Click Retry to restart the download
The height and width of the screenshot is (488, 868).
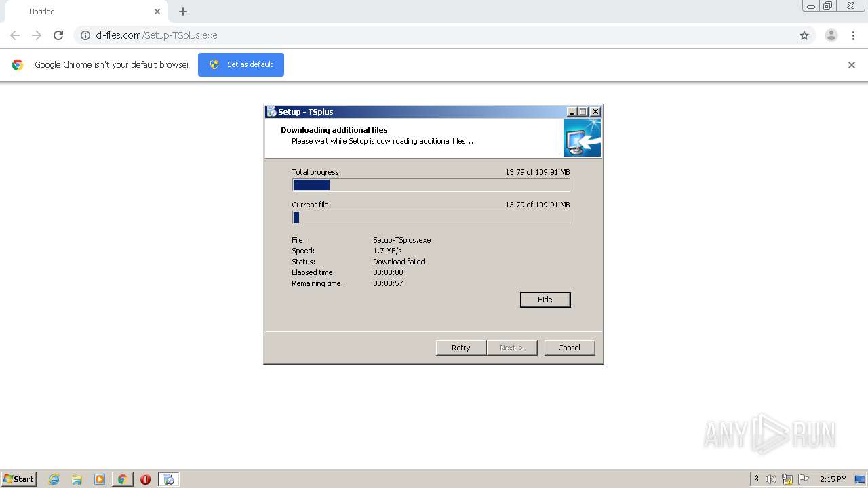[461, 348]
